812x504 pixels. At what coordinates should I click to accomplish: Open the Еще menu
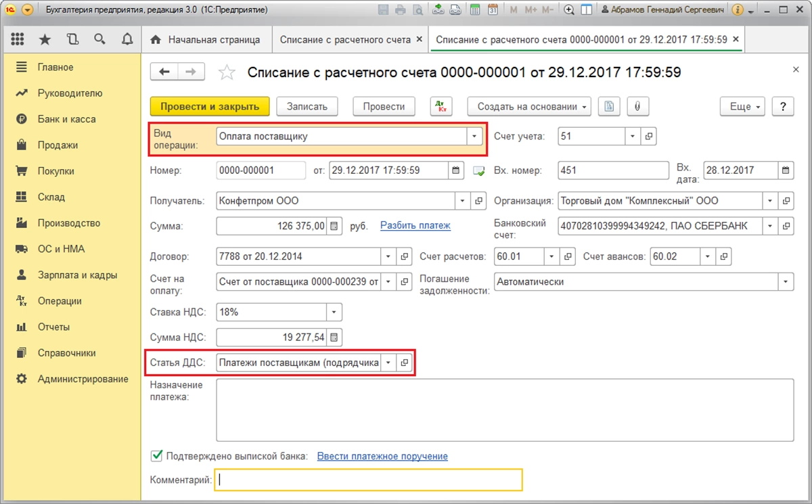pos(742,106)
